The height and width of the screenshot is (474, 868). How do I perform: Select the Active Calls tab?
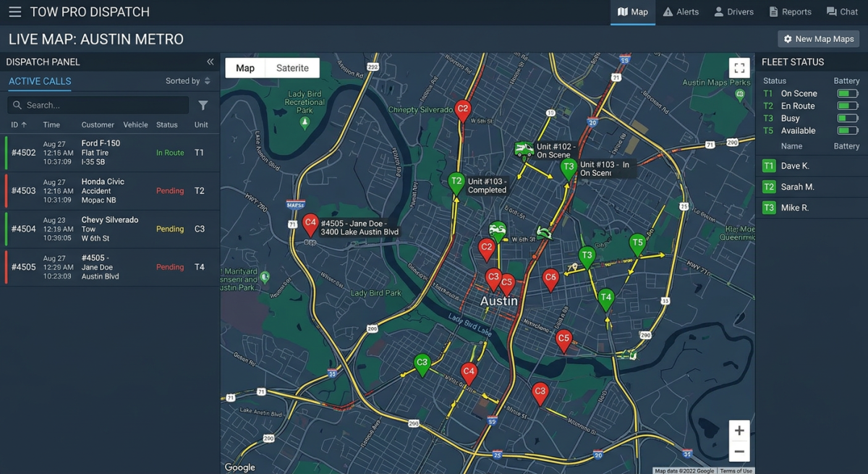coord(40,81)
